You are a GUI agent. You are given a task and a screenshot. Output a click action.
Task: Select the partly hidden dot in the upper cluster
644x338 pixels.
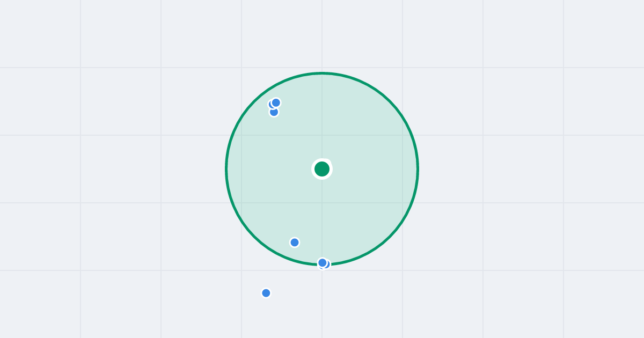tap(272, 105)
